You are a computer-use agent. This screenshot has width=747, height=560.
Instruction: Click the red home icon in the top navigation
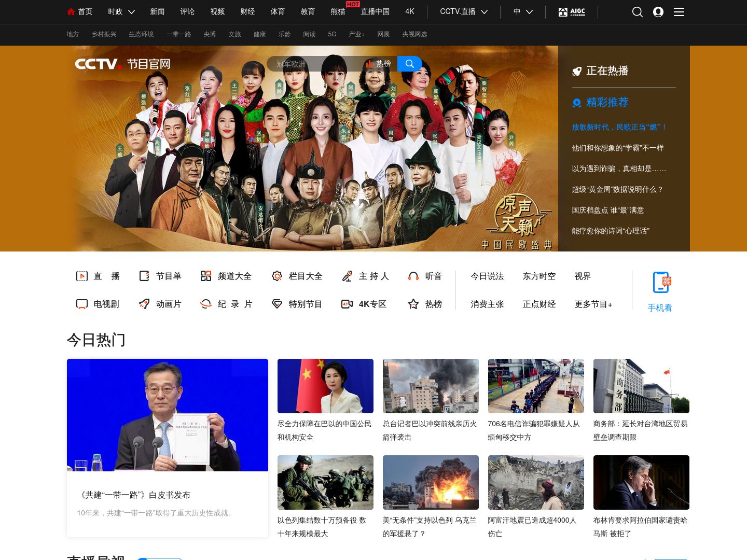click(x=71, y=11)
